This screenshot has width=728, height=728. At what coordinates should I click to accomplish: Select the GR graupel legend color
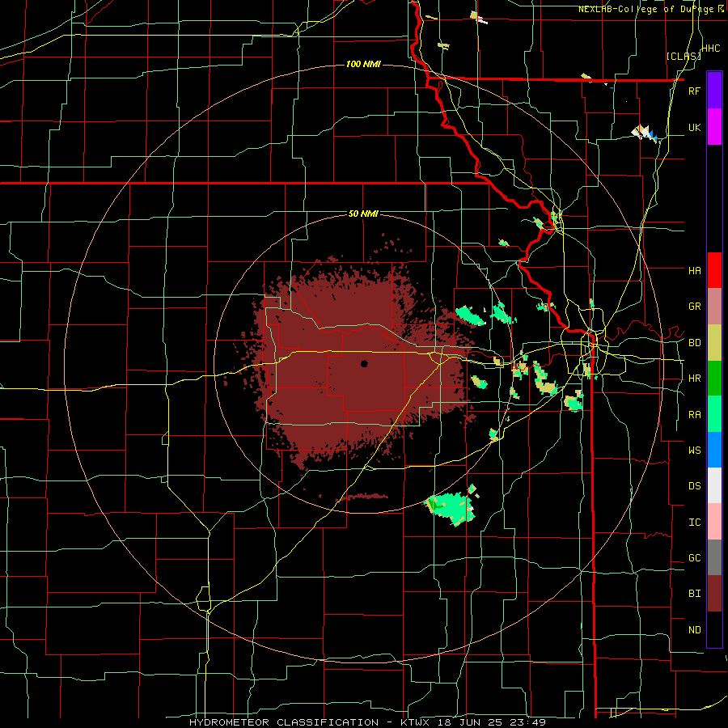click(x=714, y=307)
